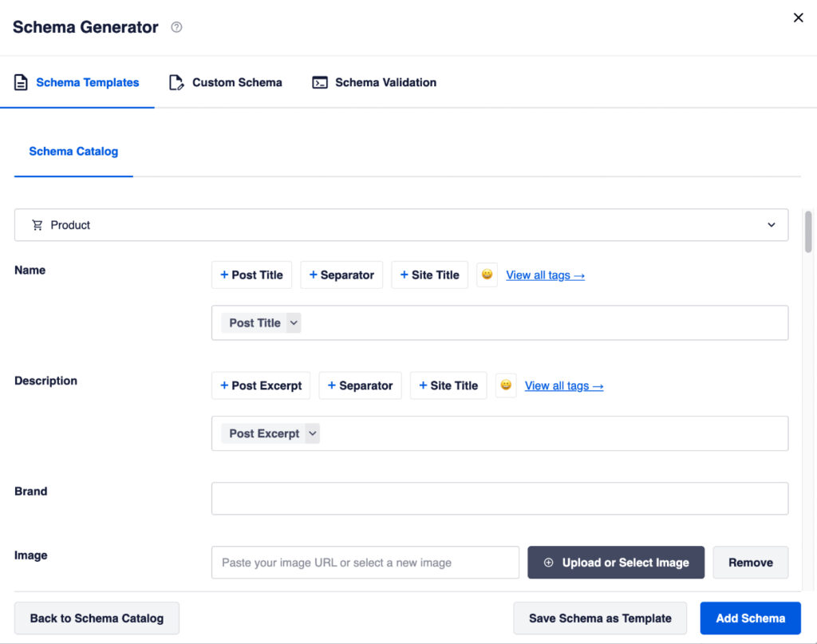Image resolution: width=817 pixels, height=644 pixels.
Task: Open View all tags link for Name
Action: pos(545,275)
